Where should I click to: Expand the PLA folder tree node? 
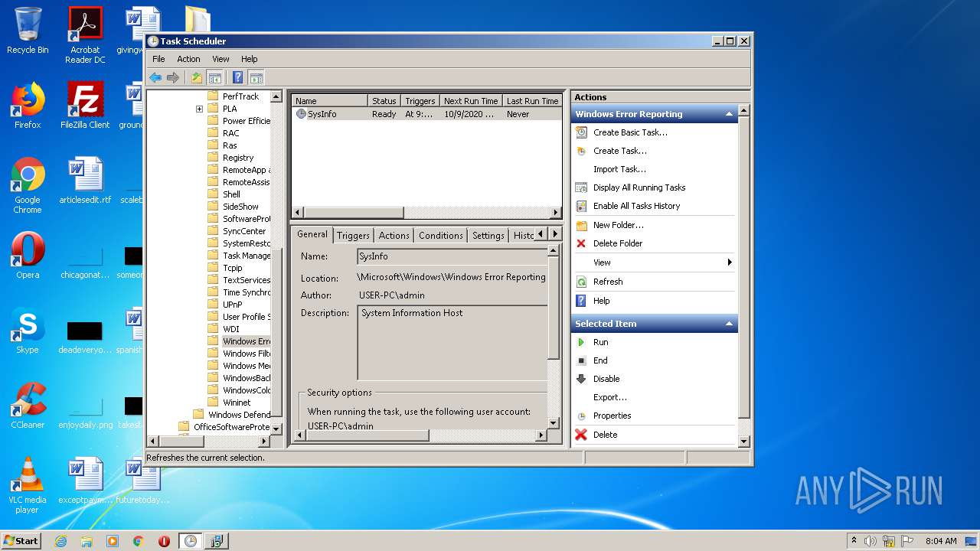click(199, 109)
